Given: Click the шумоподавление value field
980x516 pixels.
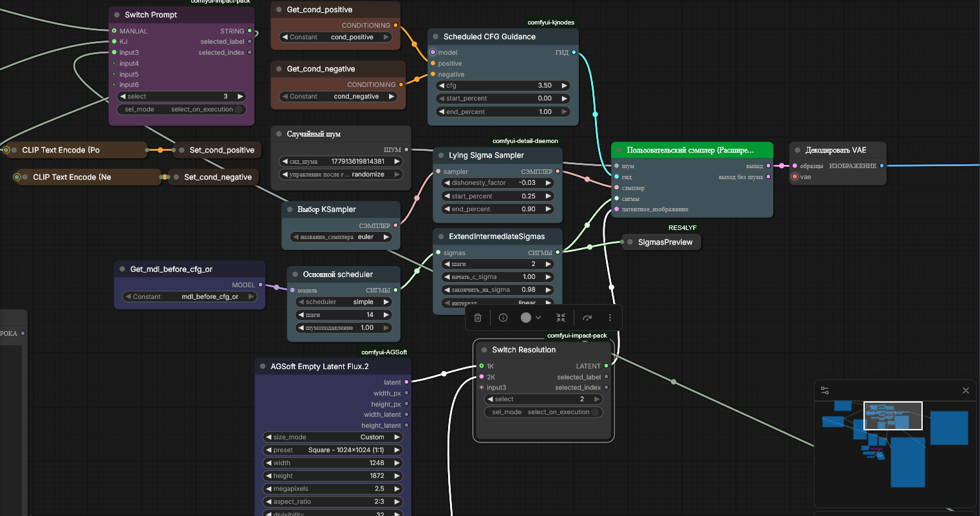Looking at the screenshot, I should tap(343, 328).
